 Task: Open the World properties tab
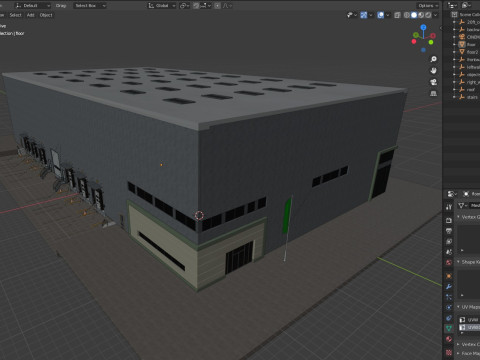pos(449,262)
